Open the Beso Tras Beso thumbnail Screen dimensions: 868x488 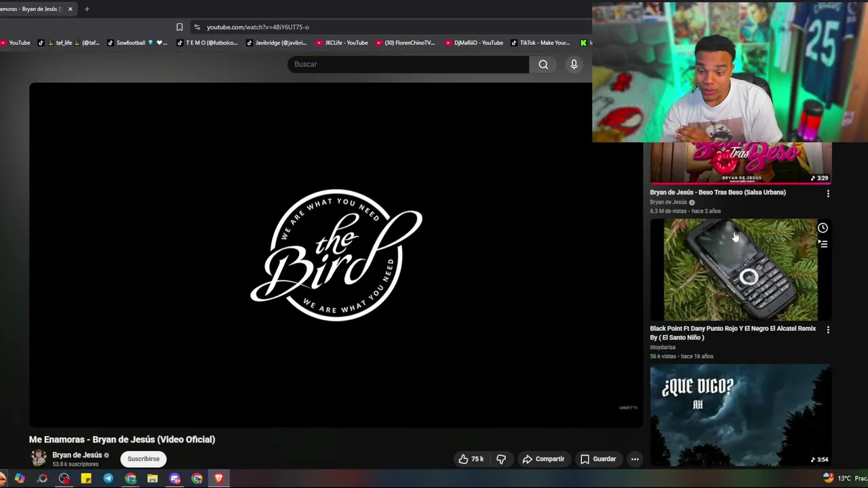[x=741, y=163]
